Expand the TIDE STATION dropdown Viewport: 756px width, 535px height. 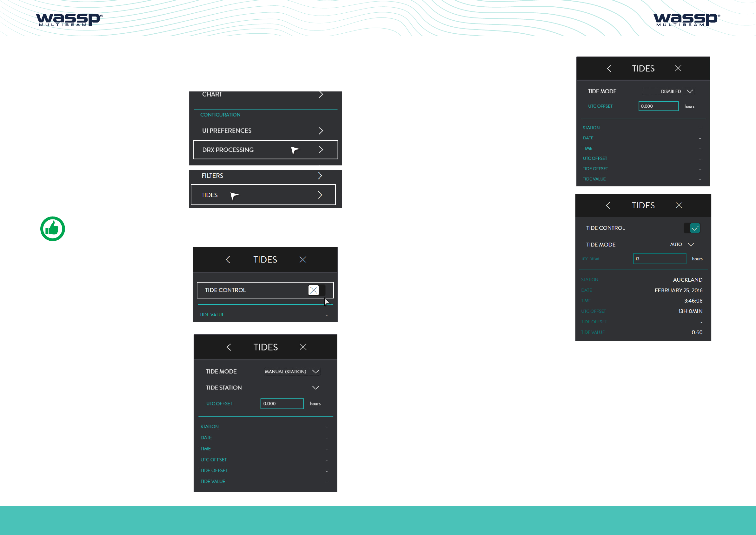pyautogui.click(x=315, y=388)
